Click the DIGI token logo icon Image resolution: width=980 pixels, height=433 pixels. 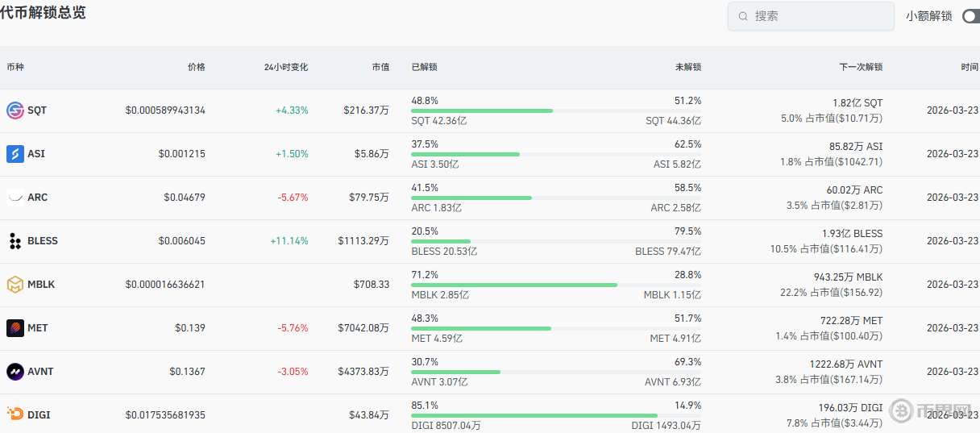tap(15, 414)
